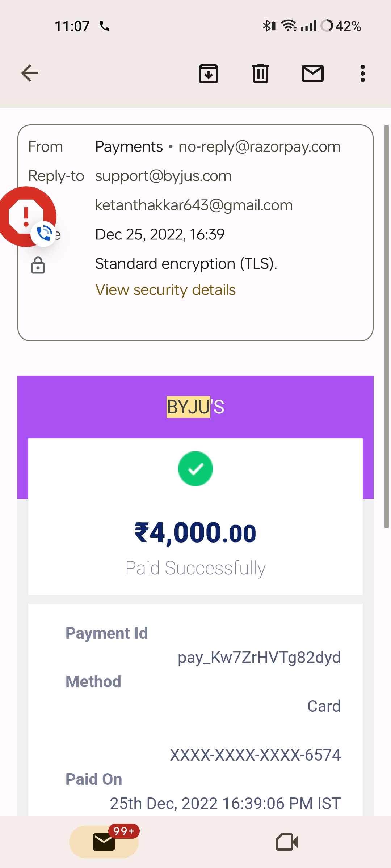Screen dimensions: 391x868
Task: Archive this email
Action: pos(209,73)
